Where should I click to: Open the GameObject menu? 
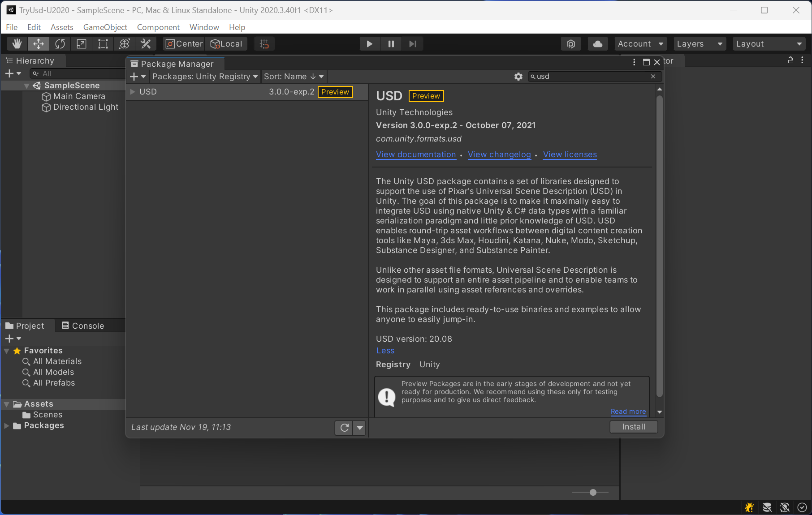105,27
